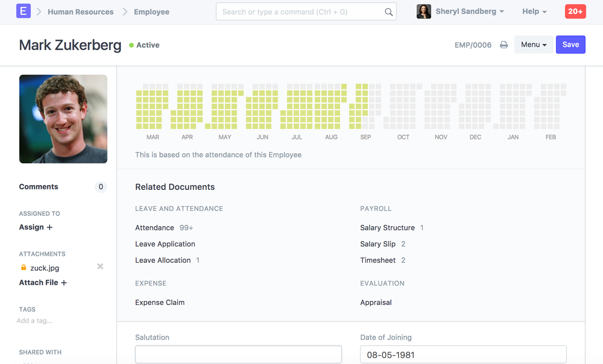Click the Assign link
Image resolution: width=603 pixels, height=364 pixels.
(x=31, y=227)
